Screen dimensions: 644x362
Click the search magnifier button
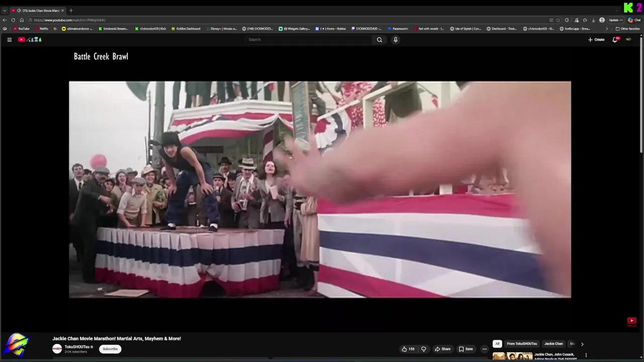tap(379, 40)
